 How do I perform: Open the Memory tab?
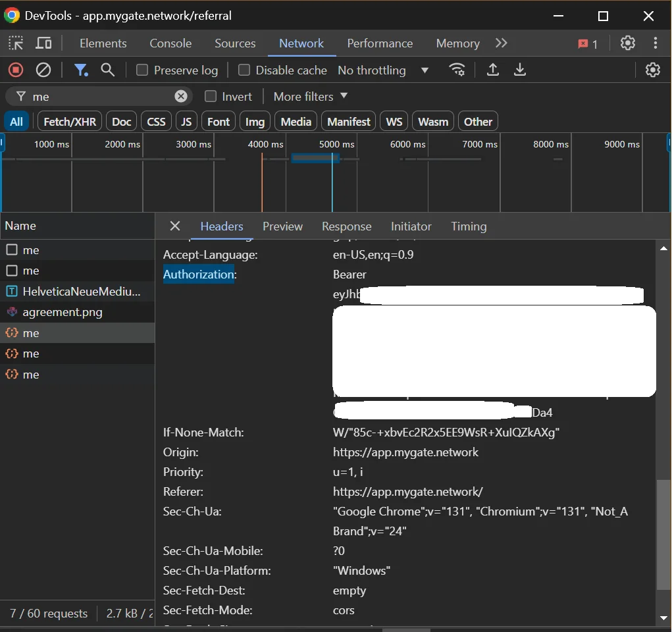(x=457, y=43)
